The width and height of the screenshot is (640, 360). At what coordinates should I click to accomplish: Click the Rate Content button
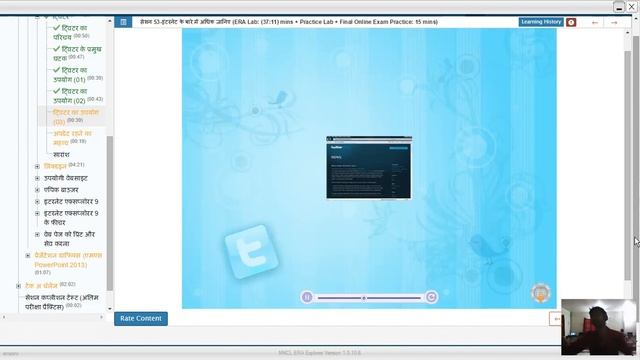pos(141,319)
